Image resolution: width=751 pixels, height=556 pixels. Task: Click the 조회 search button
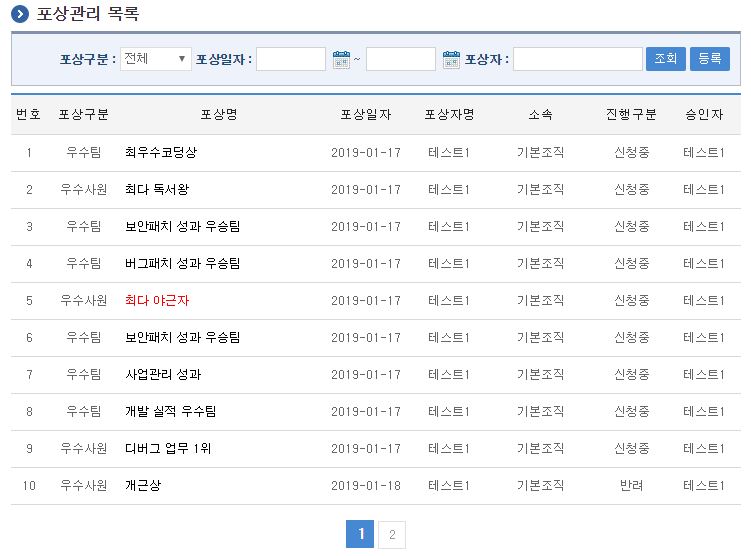click(x=665, y=59)
